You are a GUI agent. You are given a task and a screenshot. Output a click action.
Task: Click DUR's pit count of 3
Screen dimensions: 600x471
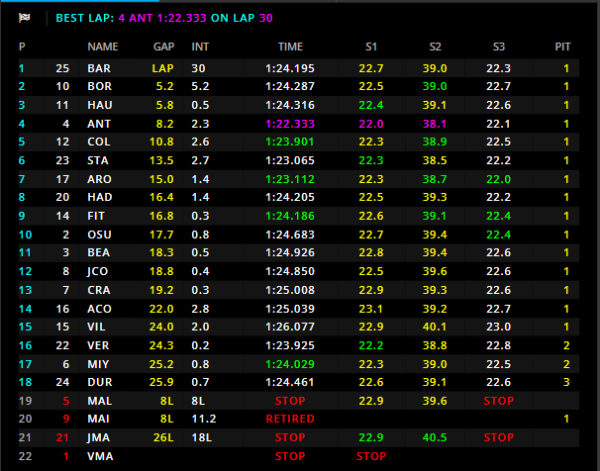pos(566,382)
